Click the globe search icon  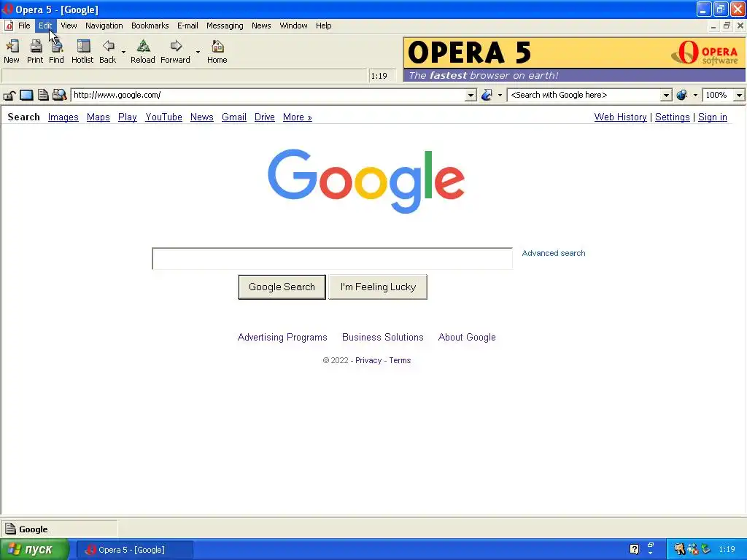point(682,95)
